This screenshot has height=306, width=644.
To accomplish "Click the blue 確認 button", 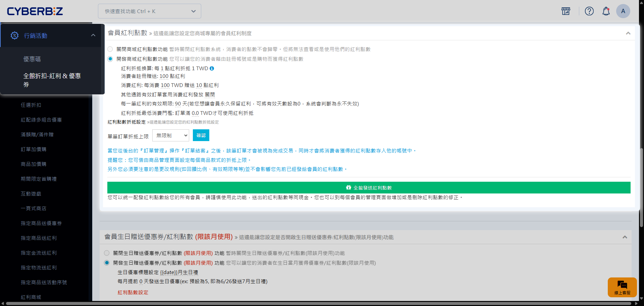I will click(x=201, y=135).
